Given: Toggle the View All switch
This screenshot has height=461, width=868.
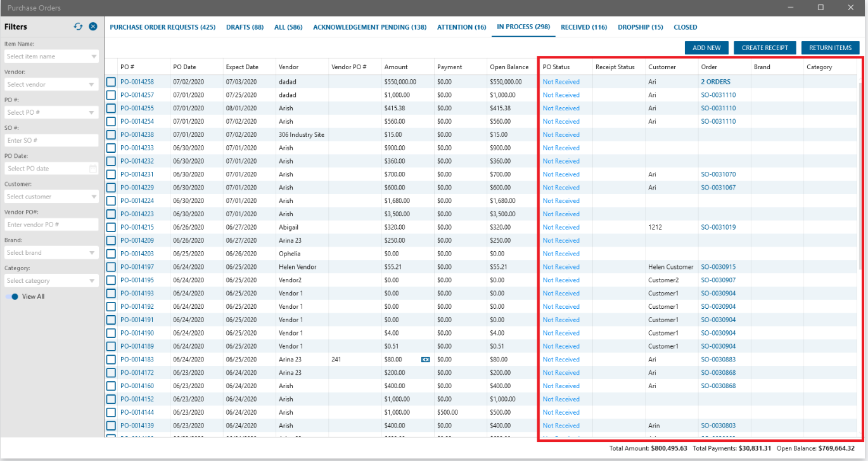Looking at the screenshot, I should pyautogui.click(x=12, y=297).
